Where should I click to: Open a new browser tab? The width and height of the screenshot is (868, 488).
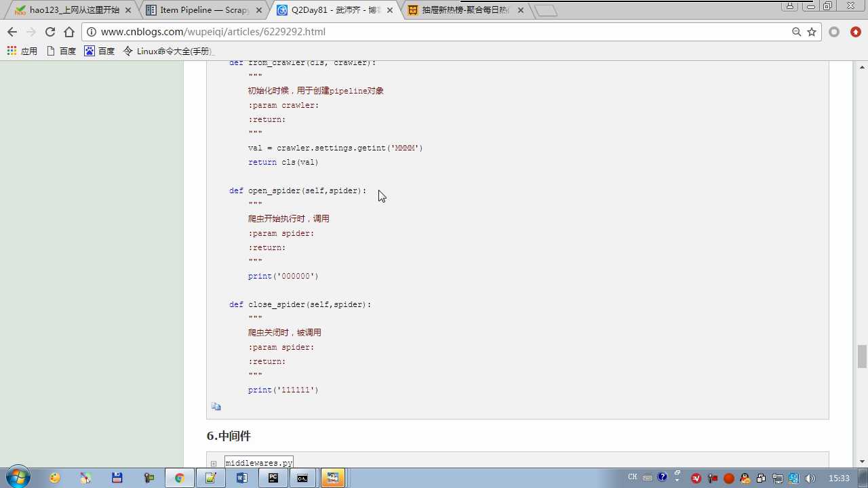tap(546, 10)
